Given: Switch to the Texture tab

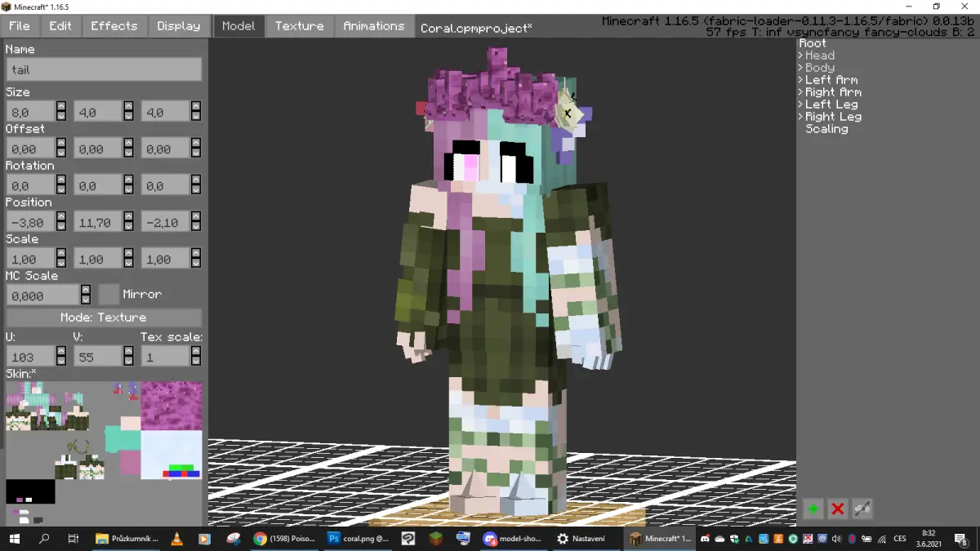Looking at the screenshot, I should [299, 26].
